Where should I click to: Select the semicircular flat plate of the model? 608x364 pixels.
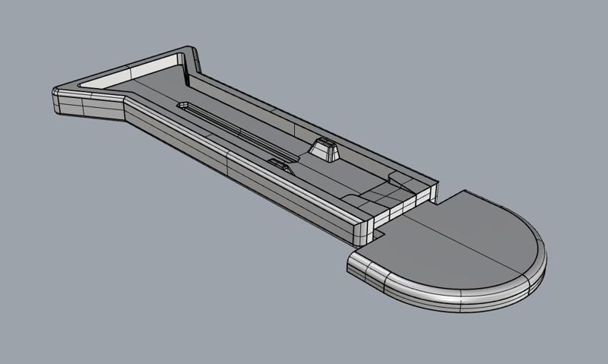(x=447, y=252)
